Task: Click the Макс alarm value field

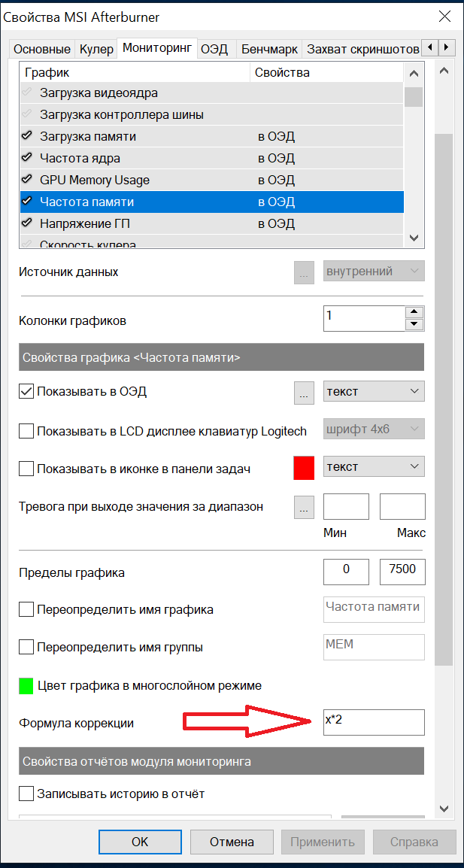Action: [402, 506]
